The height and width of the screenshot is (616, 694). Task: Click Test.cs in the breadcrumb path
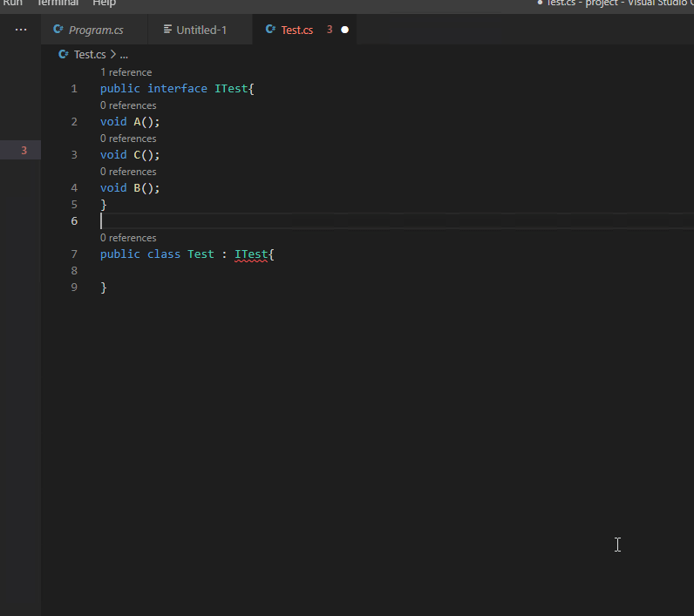pyautogui.click(x=90, y=54)
